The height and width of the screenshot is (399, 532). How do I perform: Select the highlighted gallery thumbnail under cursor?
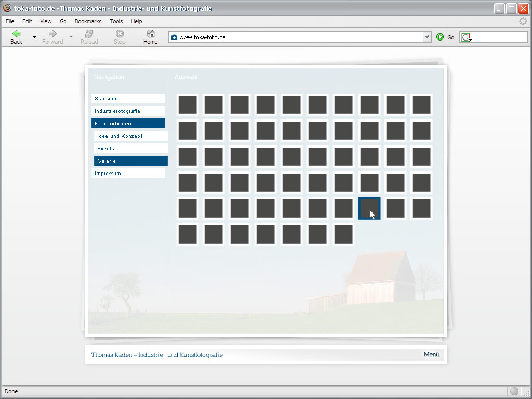tap(369, 208)
